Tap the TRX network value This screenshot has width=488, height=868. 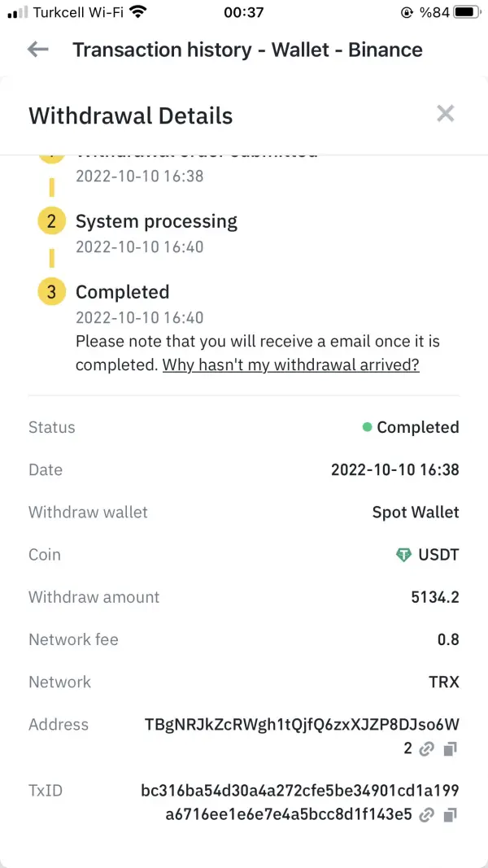click(444, 682)
